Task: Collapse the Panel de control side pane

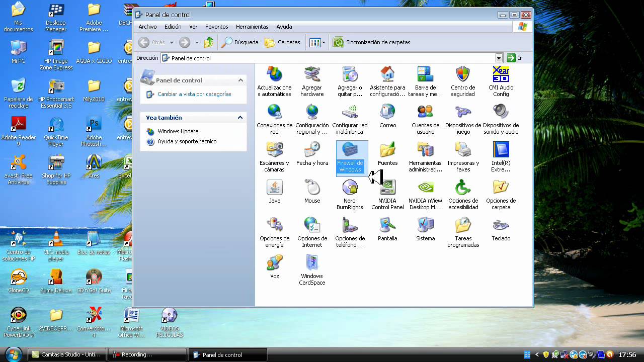Action: [240, 80]
